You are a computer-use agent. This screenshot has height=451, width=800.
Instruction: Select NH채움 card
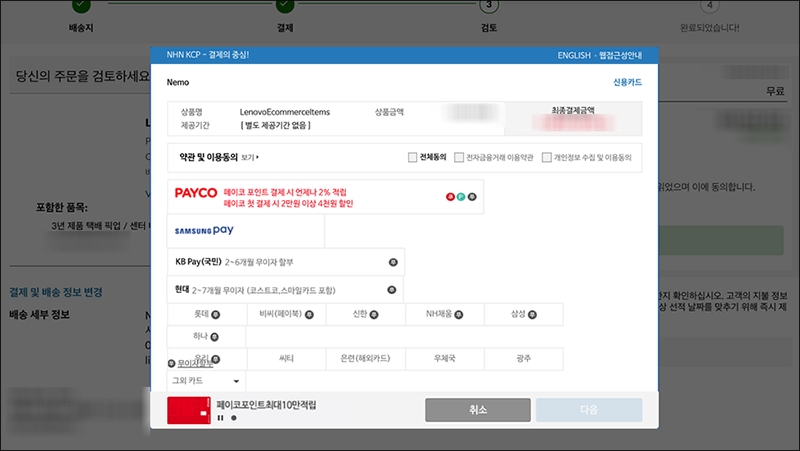(444, 314)
